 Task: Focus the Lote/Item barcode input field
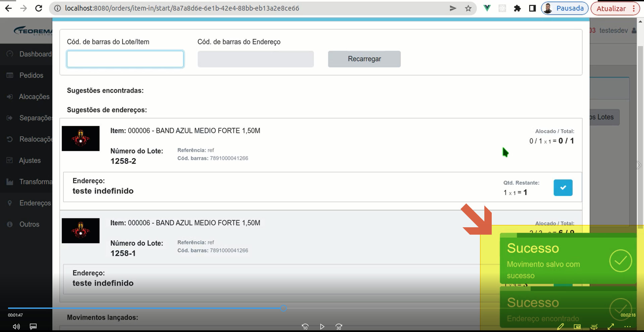(125, 59)
